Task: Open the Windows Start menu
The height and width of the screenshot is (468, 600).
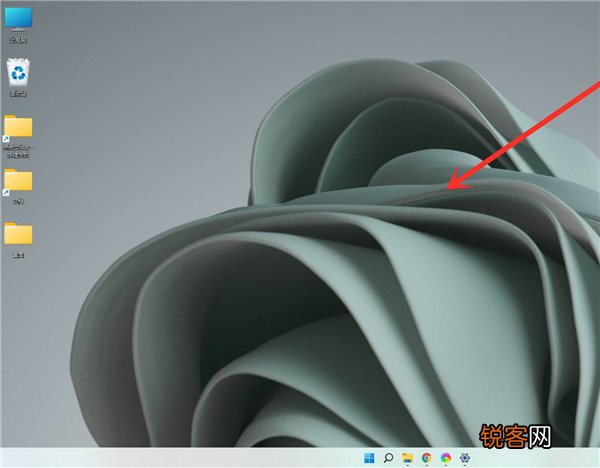Action: coord(369,458)
